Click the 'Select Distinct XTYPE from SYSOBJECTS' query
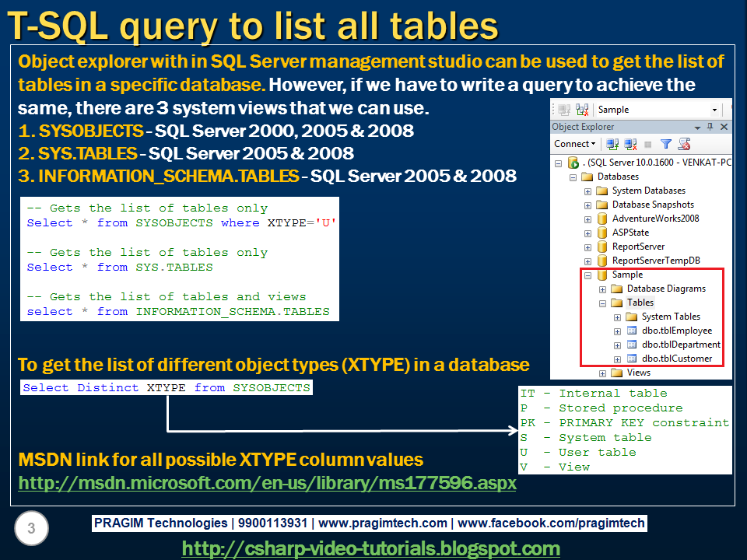 tap(167, 387)
